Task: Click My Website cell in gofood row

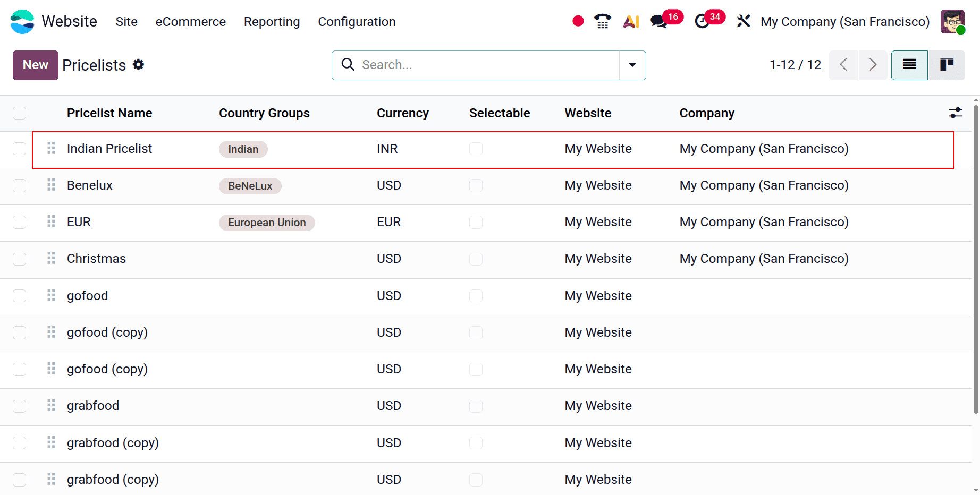Action: click(598, 296)
